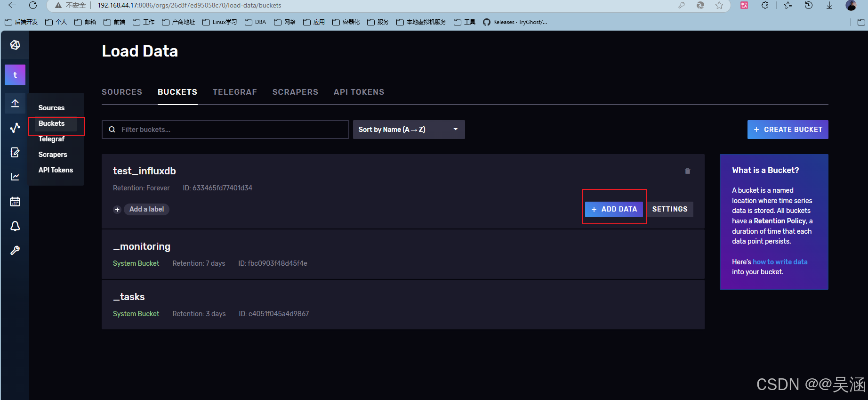Open the Load Data upload icon in sidebar
Image resolution: width=868 pixels, height=400 pixels.
point(15,103)
